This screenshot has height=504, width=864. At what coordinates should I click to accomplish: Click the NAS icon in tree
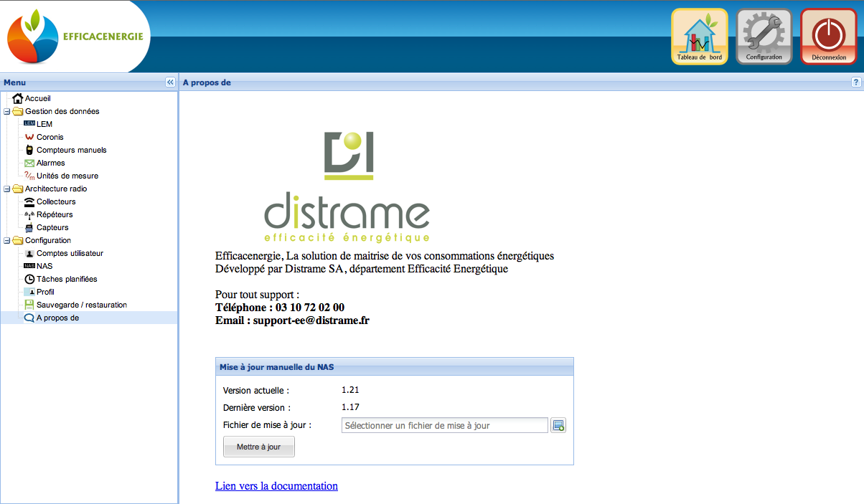(x=29, y=266)
